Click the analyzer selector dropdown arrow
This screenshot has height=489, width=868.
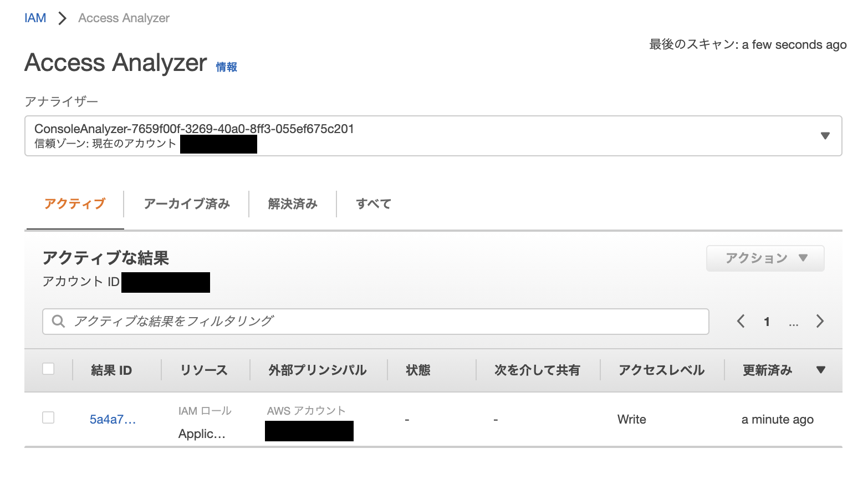[x=825, y=135]
